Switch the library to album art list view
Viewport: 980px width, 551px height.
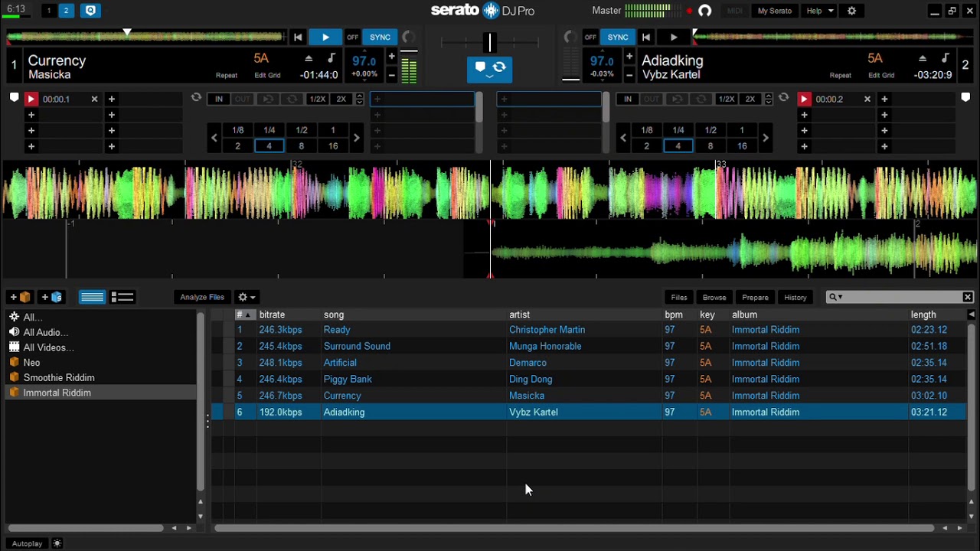tap(122, 297)
